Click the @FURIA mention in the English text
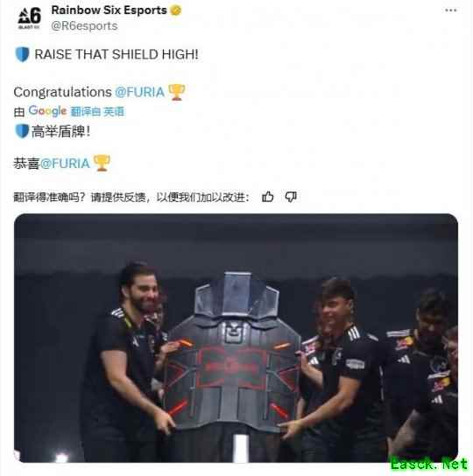 pos(139,92)
